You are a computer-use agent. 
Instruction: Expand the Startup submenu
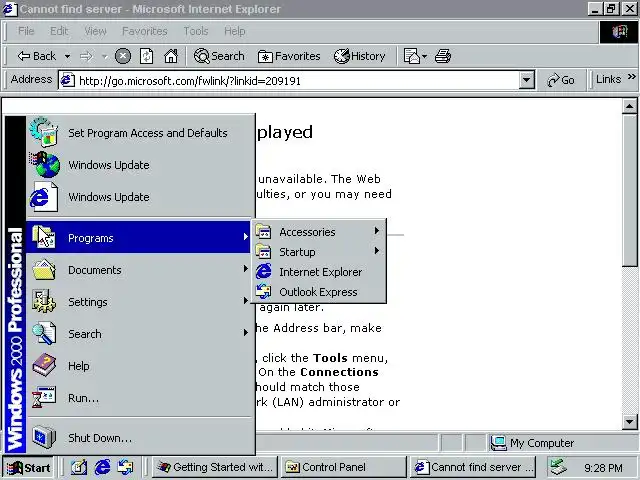318,252
